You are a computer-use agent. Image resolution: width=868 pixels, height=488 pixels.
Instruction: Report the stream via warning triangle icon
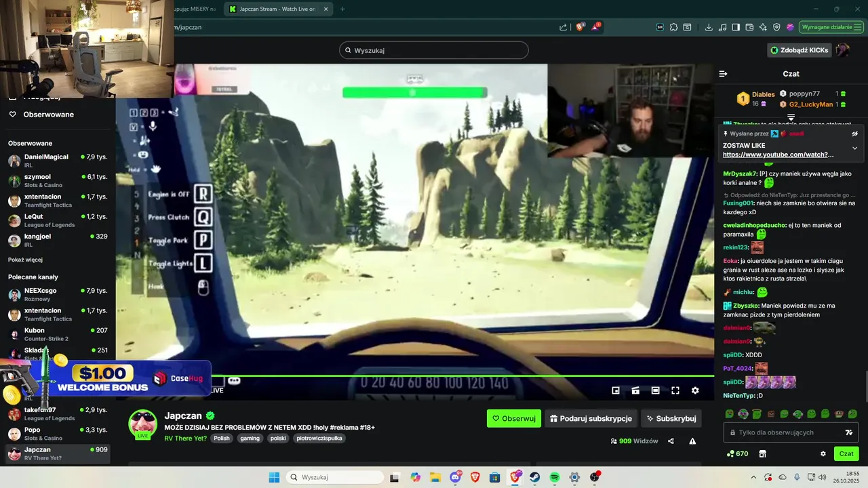coord(692,441)
